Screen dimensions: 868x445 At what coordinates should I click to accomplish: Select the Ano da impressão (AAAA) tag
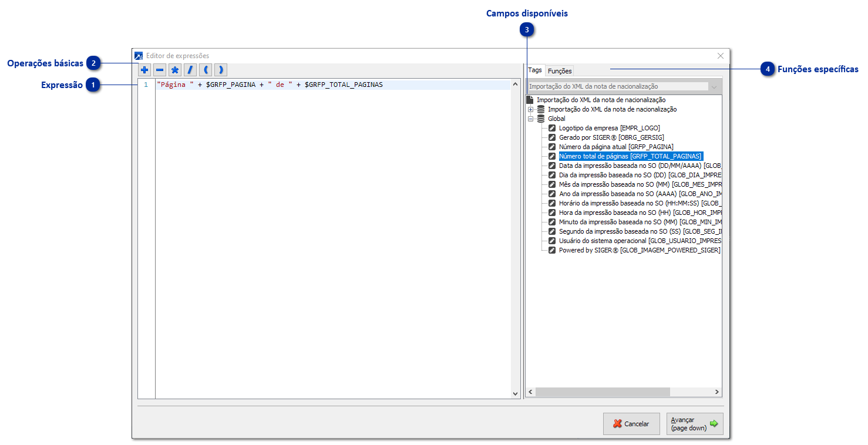(640, 194)
